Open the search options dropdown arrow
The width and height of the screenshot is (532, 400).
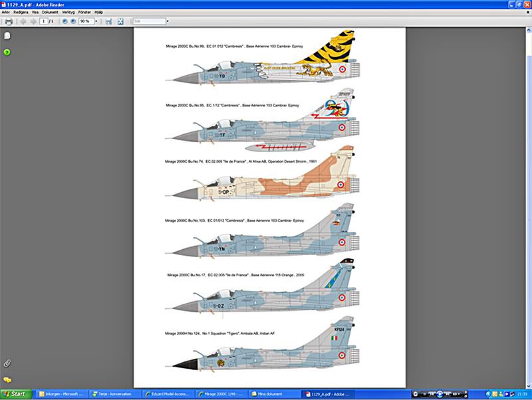pyautogui.click(x=168, y=21)
